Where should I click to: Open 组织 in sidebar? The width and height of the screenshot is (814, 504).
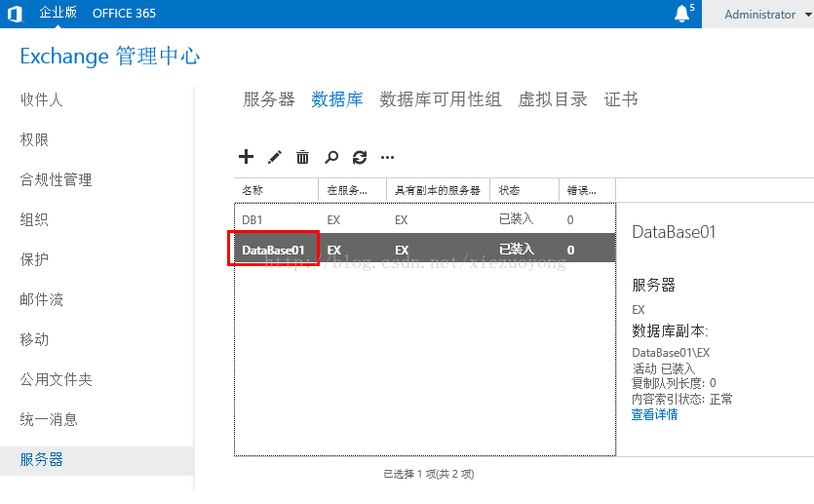pos(34,219)
